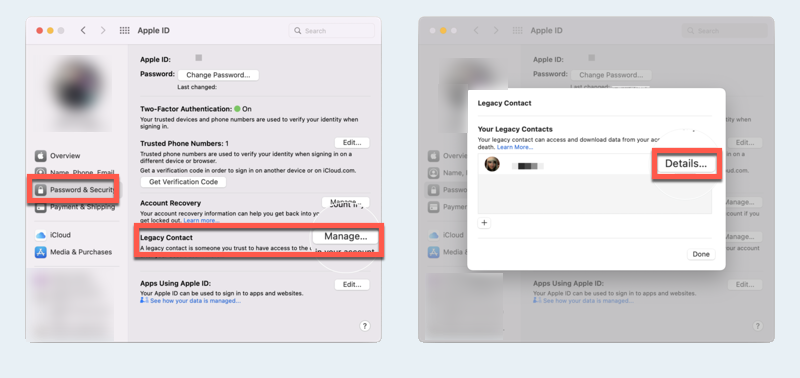Click Manage... beside Legacy Contact in left window

(345, 237)
